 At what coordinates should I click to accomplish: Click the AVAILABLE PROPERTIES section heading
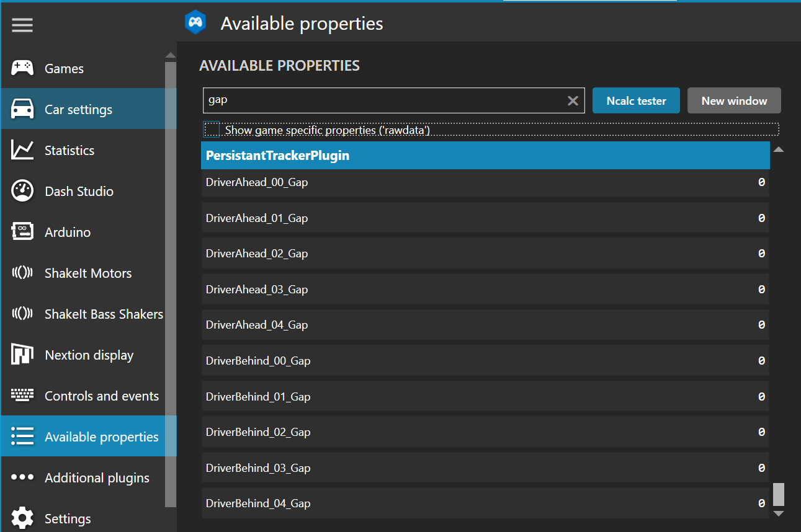[x=280, y=66]
